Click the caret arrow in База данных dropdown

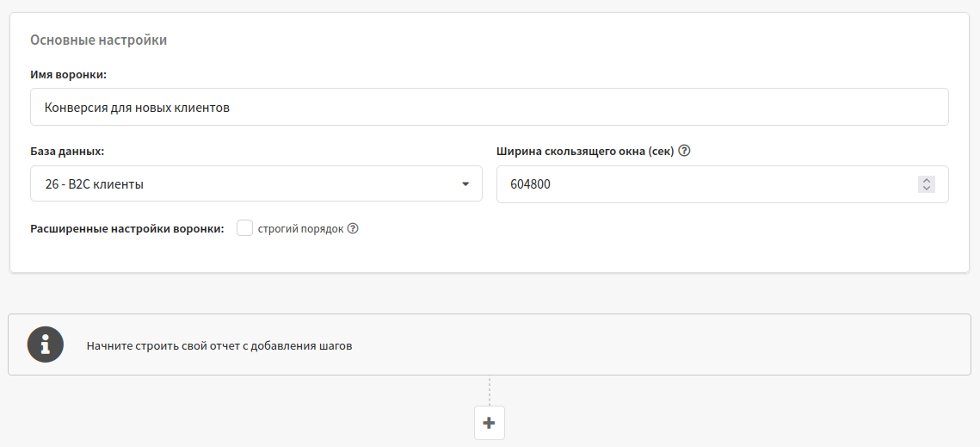465,184
